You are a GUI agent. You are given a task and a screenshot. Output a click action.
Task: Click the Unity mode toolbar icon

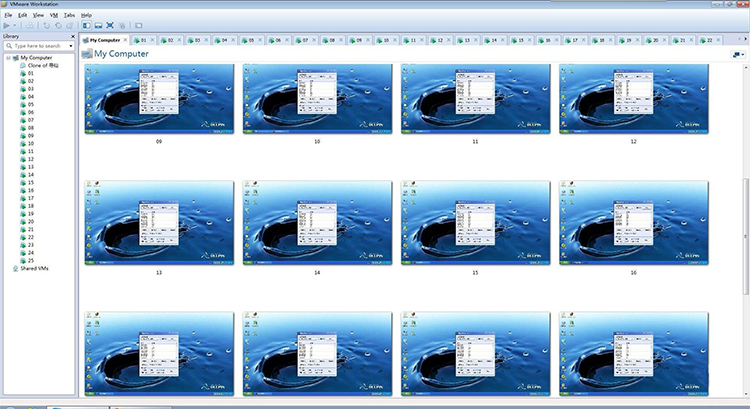pyautogui.click(x=122, y=25)
